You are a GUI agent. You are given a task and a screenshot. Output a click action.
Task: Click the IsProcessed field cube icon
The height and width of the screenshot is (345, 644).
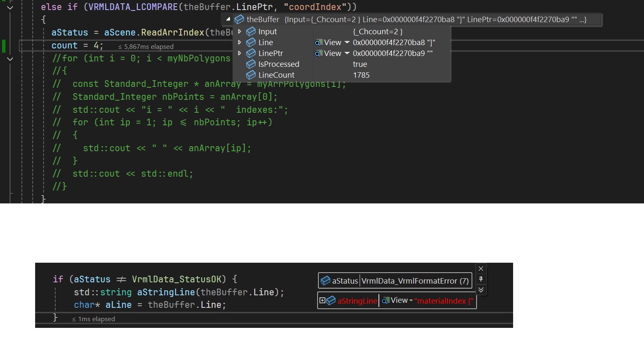pos(251,64)
